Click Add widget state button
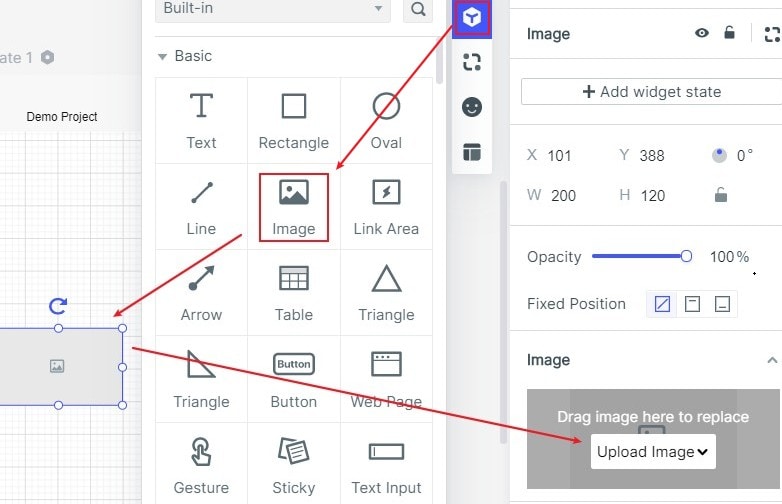The height and width of the screenshot is (504, 782). (x=651, y=92)
